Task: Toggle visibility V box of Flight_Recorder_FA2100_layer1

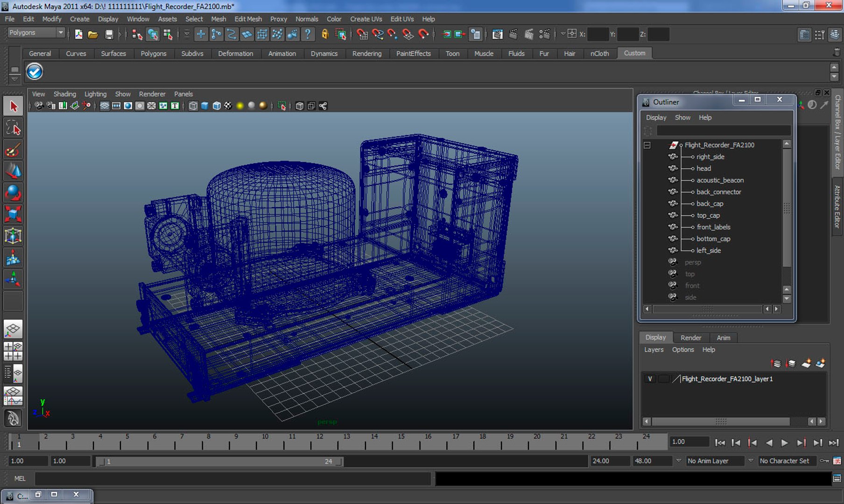Action: [649, 379]
